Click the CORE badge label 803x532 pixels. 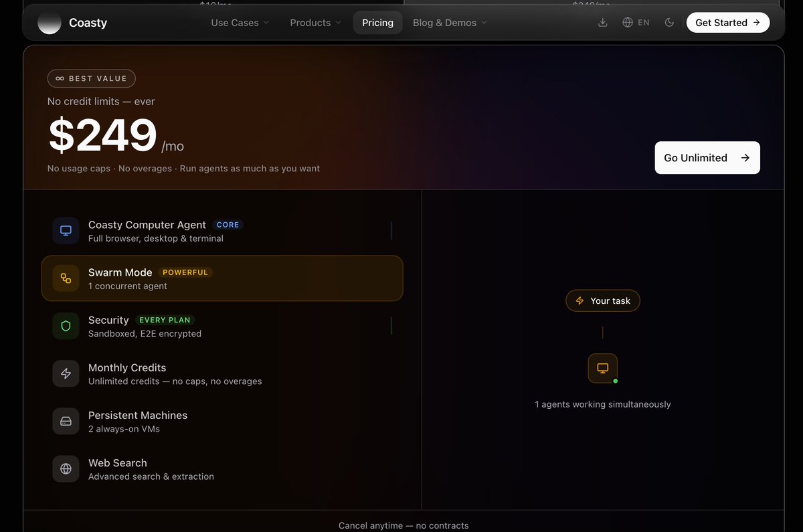[x=228, y=225]
